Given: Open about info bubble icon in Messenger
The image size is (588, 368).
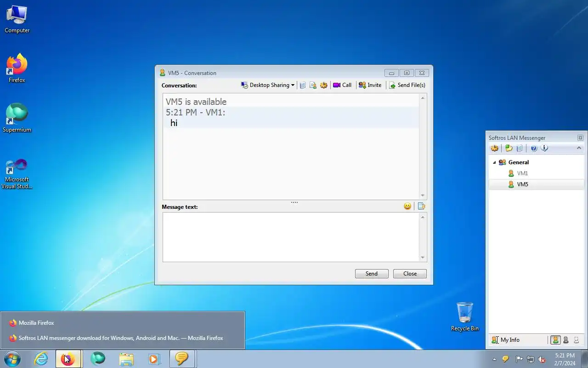Looking at the screenshot, I should pyautogui.click(x=544, y=148).
